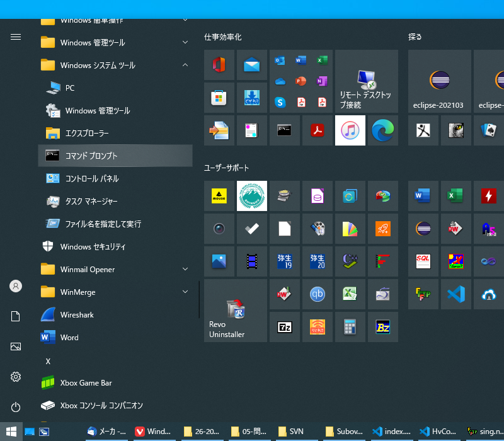Open Pictures from the Start sidebar
Viewport: 504px width, 441px height.
tap(16, 346)
